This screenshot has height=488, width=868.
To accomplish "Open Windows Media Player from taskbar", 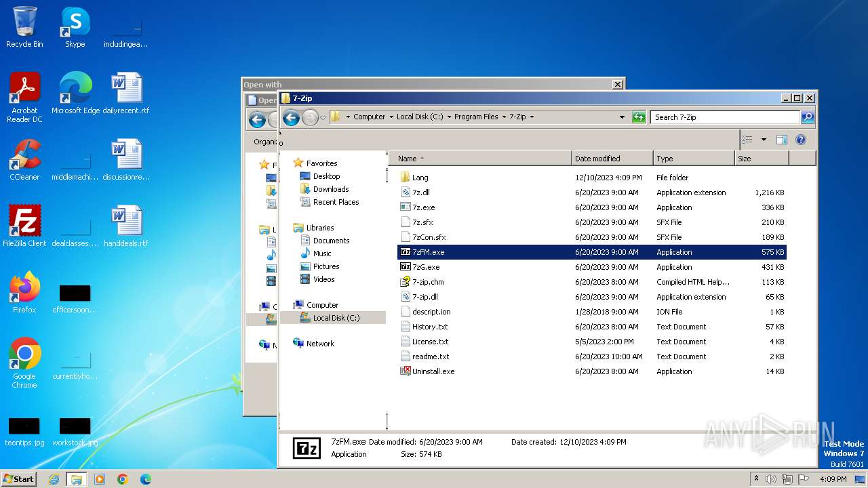I will click(100, 479).
